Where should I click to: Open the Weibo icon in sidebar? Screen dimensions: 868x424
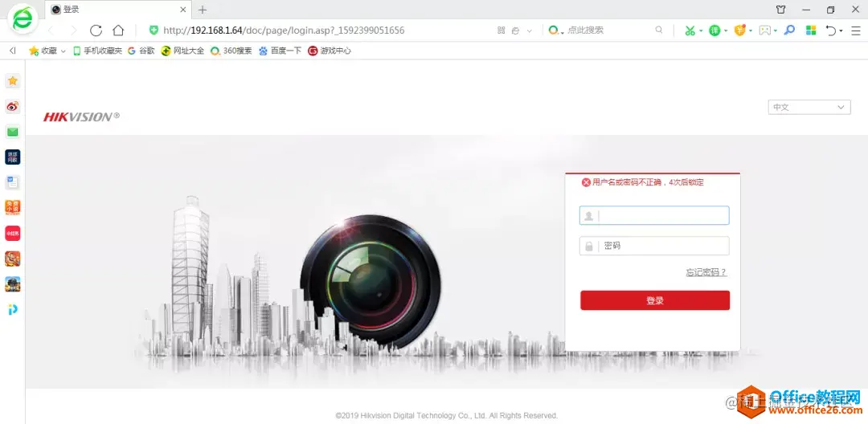(x=13, y=106)
